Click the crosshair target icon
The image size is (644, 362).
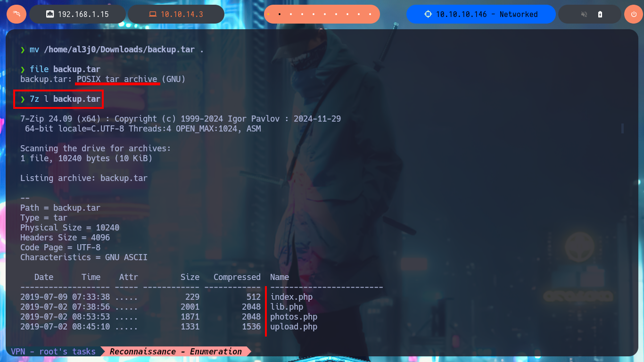tap(428, 14)
